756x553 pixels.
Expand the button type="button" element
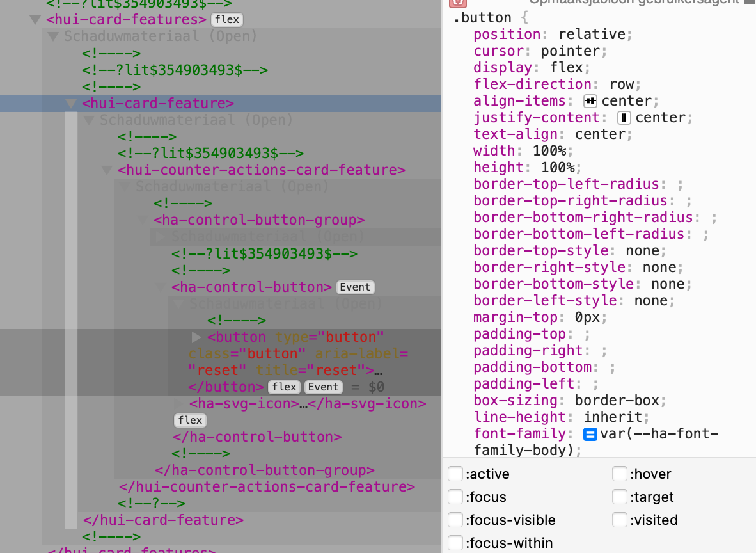click(x=196, y=337)
